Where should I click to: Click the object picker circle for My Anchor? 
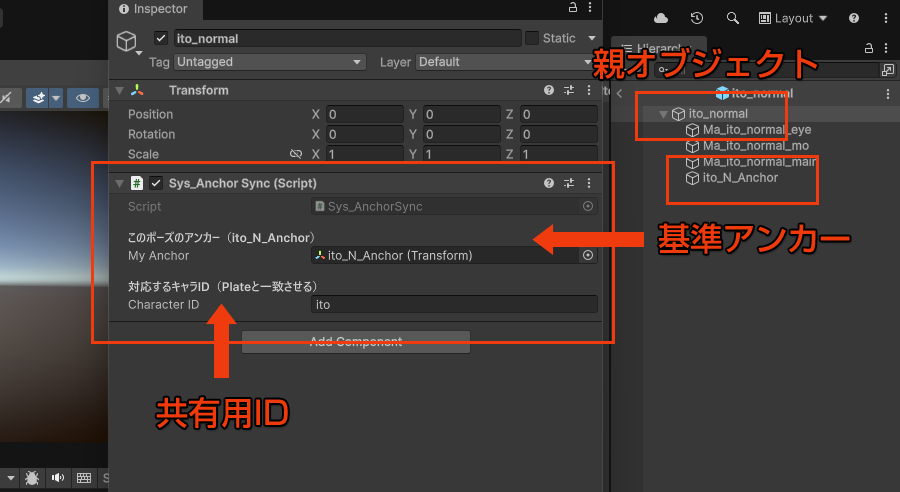[x=588, y=255]
